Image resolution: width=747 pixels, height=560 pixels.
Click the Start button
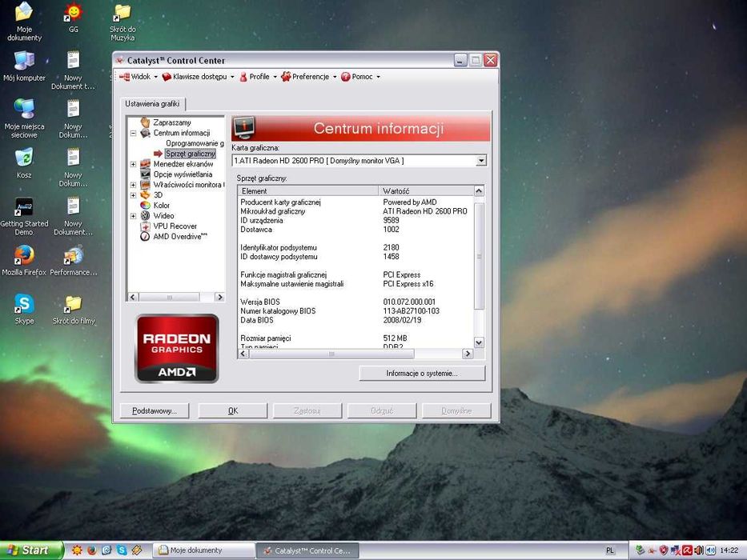(x=31, y=550)
